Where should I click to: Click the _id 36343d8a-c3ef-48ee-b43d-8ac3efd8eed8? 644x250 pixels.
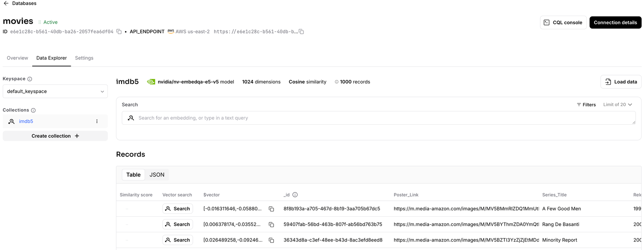[x=333, y=240]
